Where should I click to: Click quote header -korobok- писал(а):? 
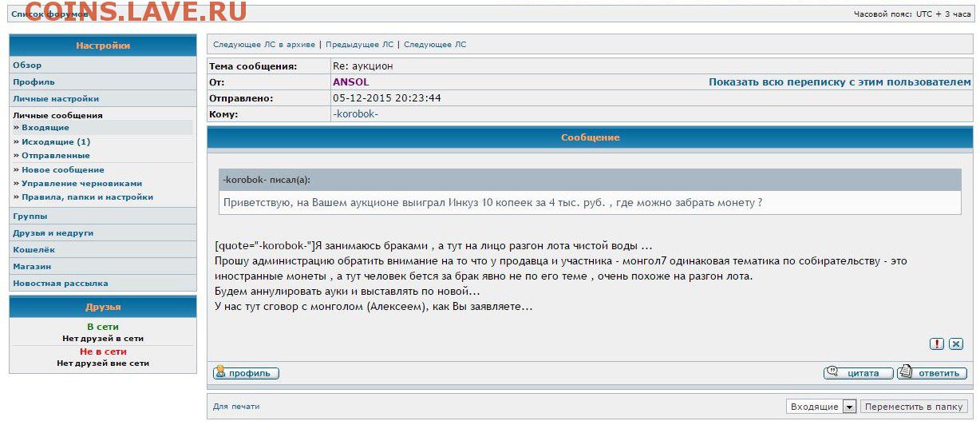click(267, 180)
